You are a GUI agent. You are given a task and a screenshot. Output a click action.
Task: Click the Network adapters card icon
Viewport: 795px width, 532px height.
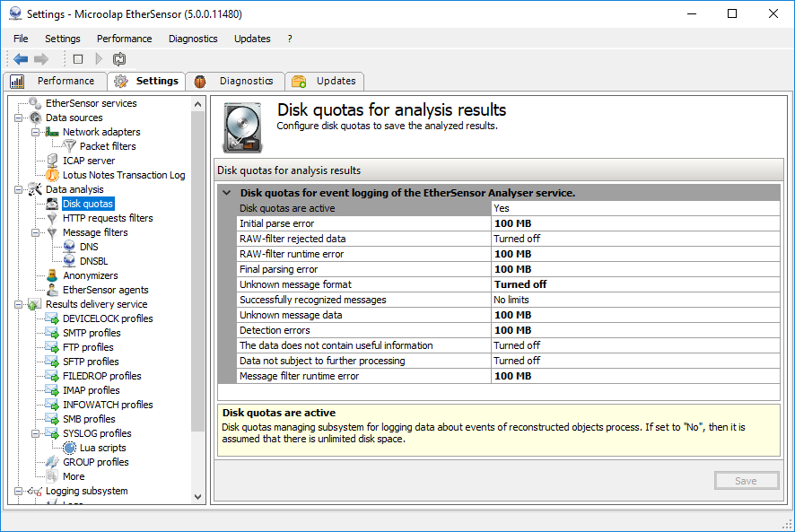point(52,132)
